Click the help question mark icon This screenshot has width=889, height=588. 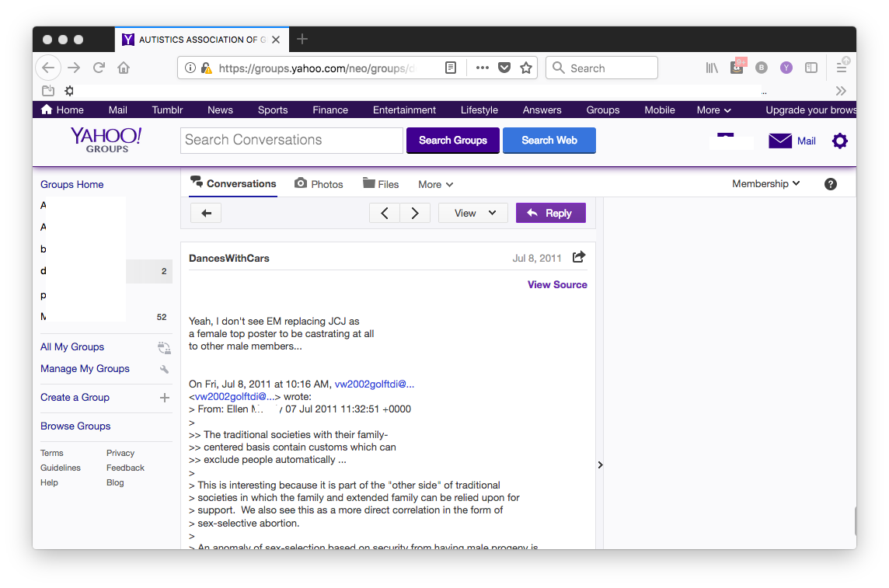coord(831,184)
